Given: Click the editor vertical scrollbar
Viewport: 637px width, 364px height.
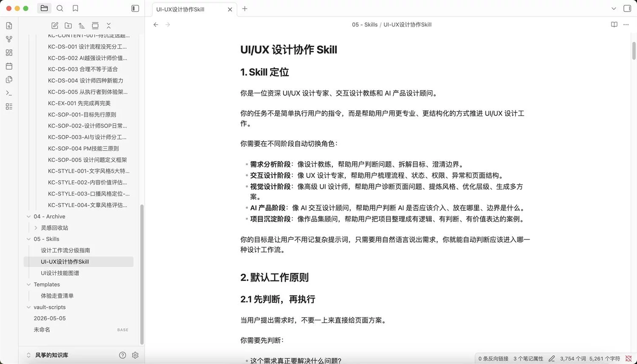Looking at the screenshot, I should [x=634, y=51].
